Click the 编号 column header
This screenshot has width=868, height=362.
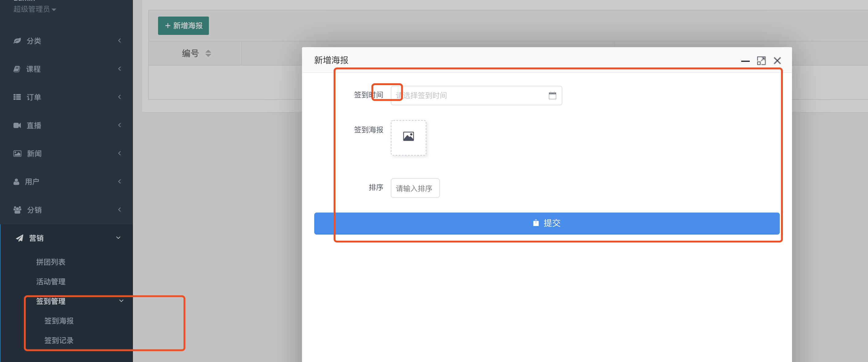click(195, 53)
